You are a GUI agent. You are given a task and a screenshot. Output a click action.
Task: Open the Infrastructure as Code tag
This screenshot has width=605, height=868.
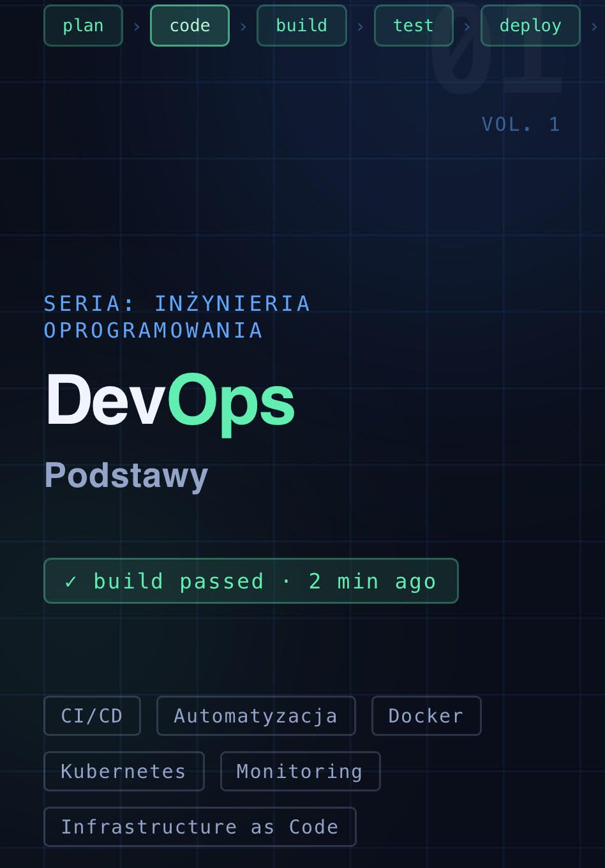pos(200,827)
